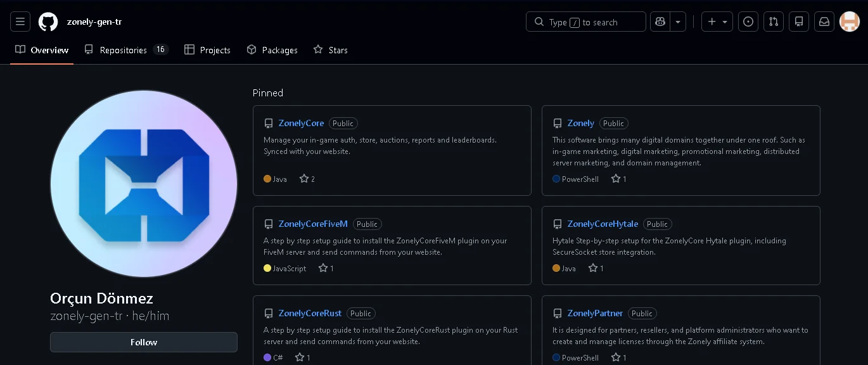
Task: Select the "Public" badge beside ZonelyCoreHytale
Action: [x=657, y=224]
